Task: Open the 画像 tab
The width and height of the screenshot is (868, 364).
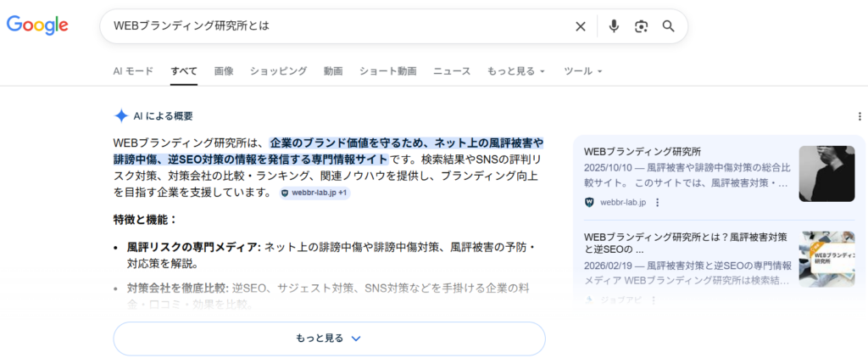Action: coord(224,71)
